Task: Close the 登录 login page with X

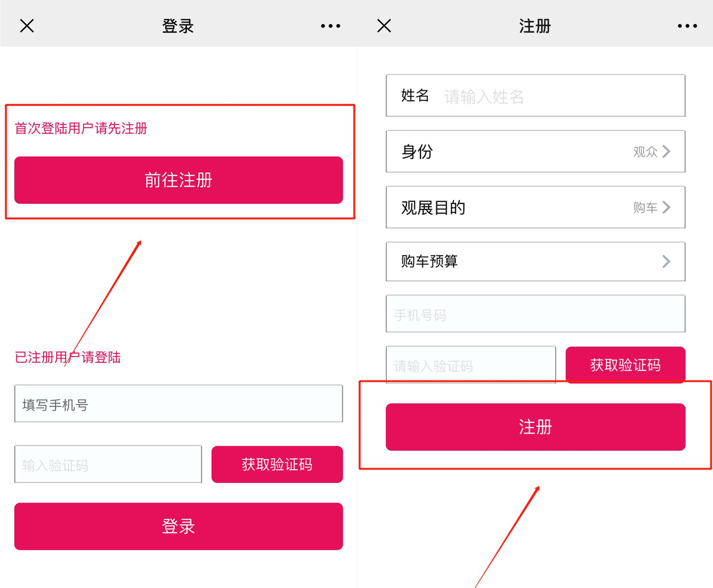Action: 27,26
